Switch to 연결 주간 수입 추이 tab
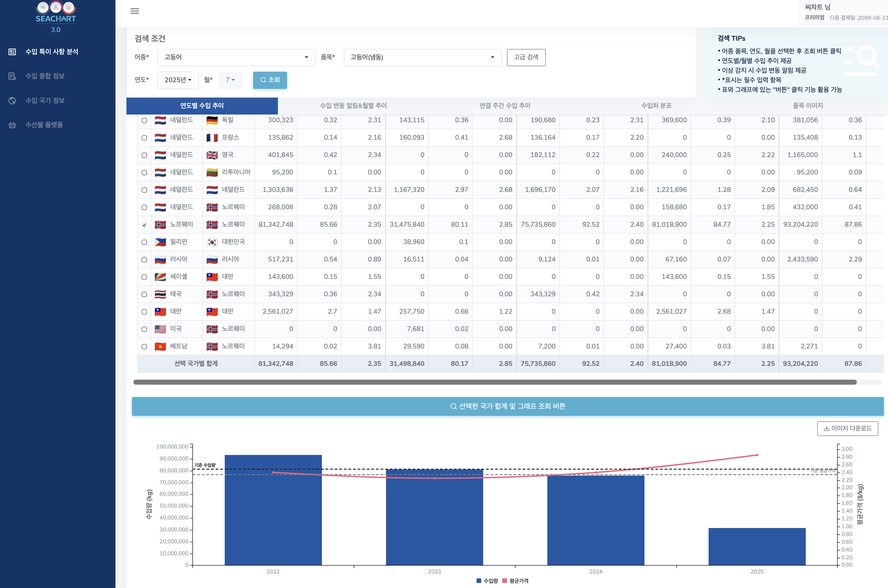Viewport: 888px width, 588px height. coord(504,106)
